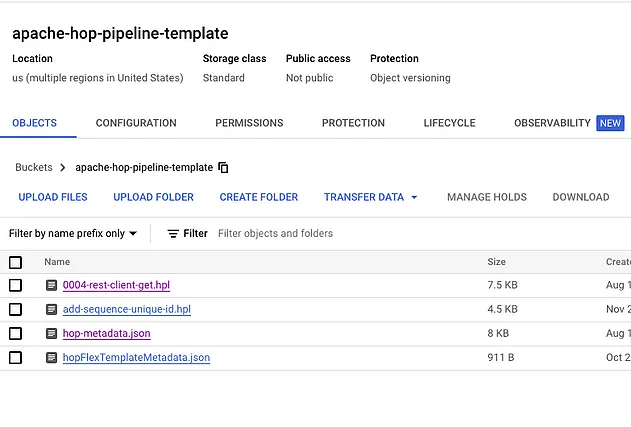Screen dimensions: 631x427
Task: Tick the select-all checkbox in the header
Action: (15, 262)
